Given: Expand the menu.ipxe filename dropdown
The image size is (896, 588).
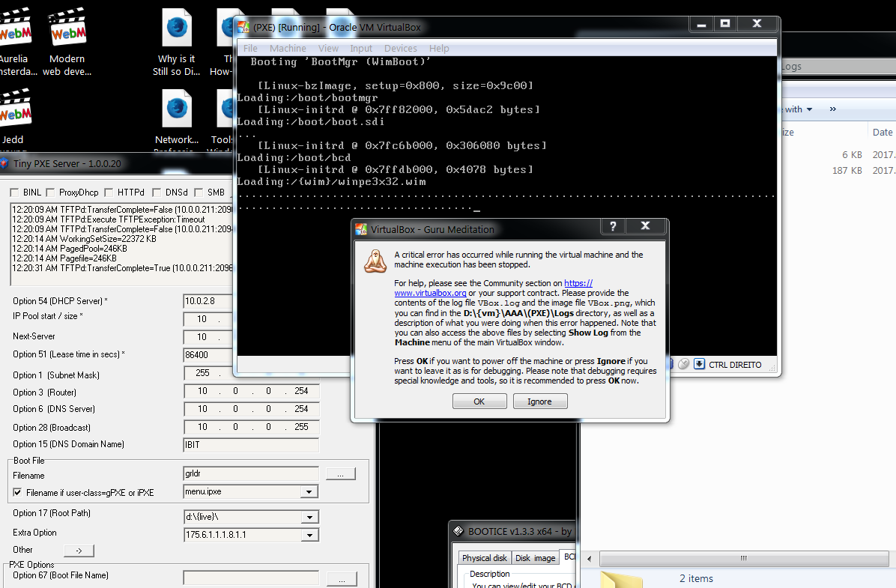Looking at the screenshot, I should click(x=309, y=491).
